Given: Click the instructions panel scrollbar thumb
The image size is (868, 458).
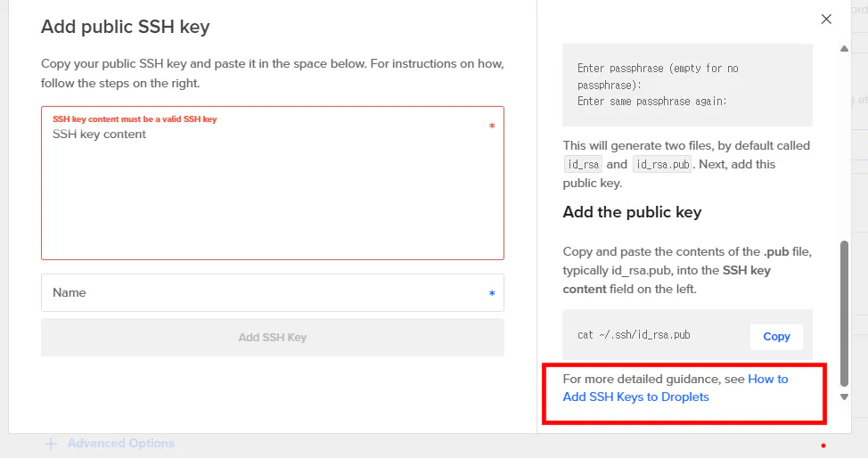Looking at the screenshot, I should (845, 312).
